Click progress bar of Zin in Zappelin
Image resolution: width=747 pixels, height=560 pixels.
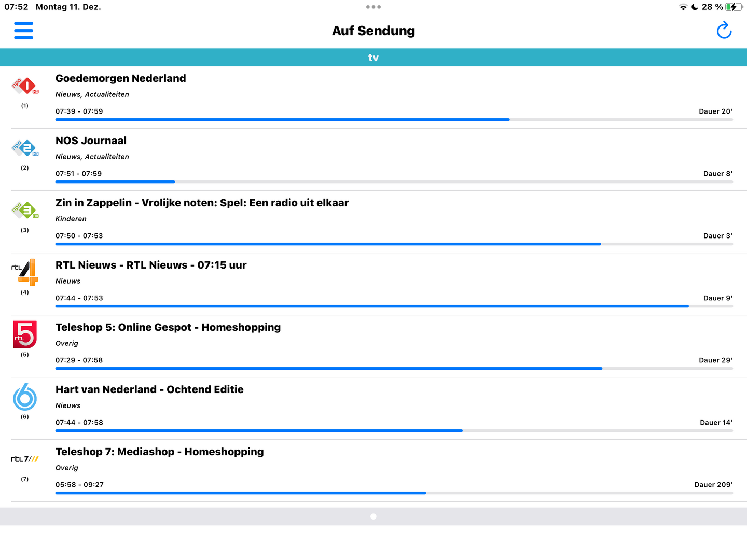(394, 244)
